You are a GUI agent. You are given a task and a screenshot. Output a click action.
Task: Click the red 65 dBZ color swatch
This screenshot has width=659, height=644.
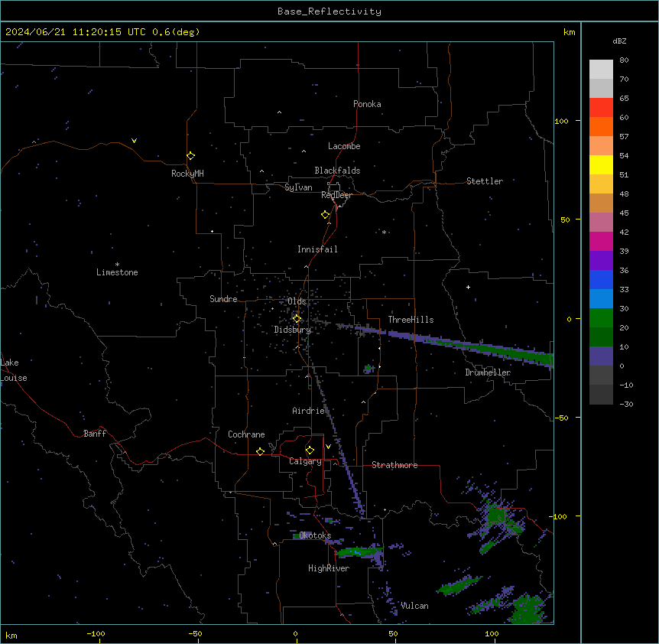[x=601, y=108]
